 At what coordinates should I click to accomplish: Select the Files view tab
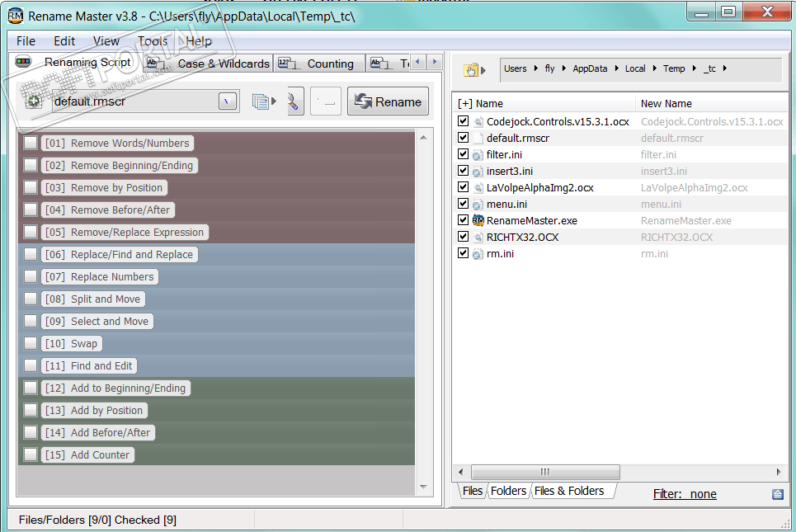473,491
